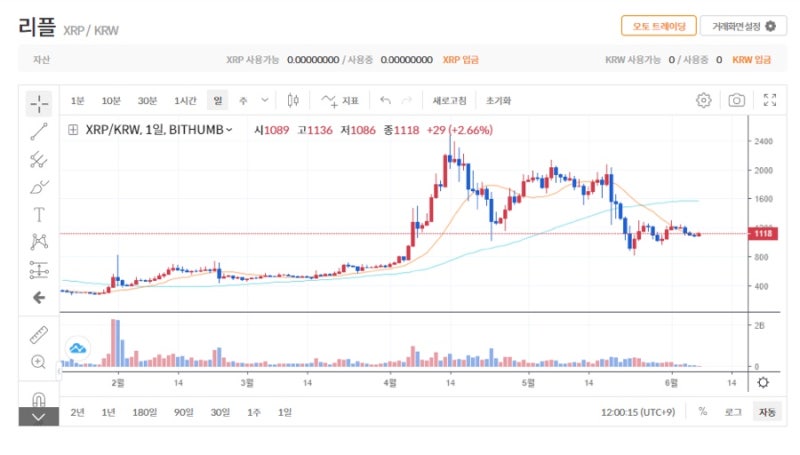This screenshot has width=800, height=455.
Task: Open the XRP/KRW BITHUMB legend dropdown
Action: point(229,130)
